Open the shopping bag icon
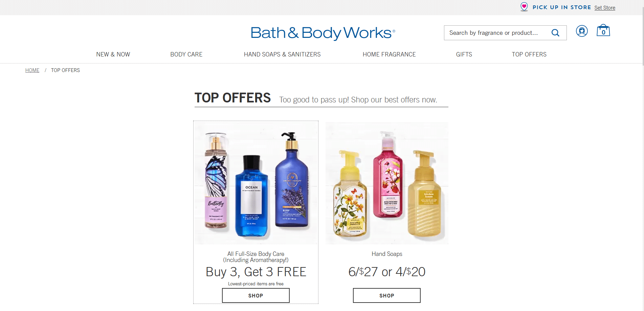The width and height of the screenshot is (644, 311). (603, 30)
